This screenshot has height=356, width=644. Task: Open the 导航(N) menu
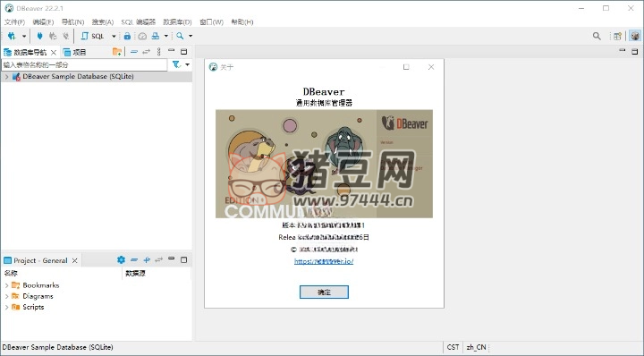72,21
